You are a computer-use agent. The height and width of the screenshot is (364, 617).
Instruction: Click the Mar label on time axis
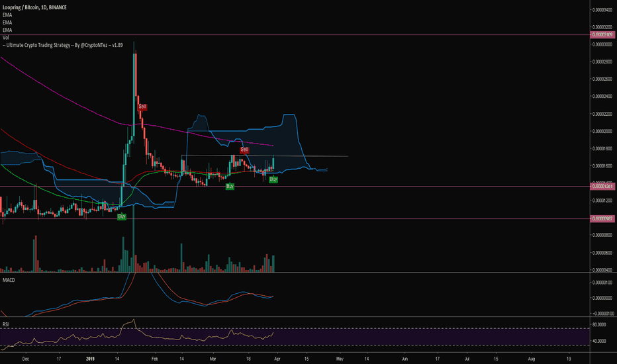pyautogui.click(x=213, y=359)
